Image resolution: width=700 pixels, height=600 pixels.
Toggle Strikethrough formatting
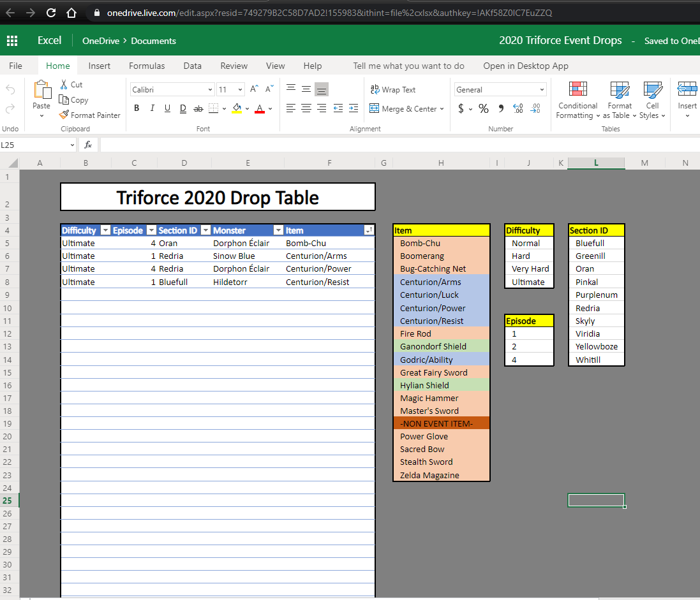(x=198, y=108)
